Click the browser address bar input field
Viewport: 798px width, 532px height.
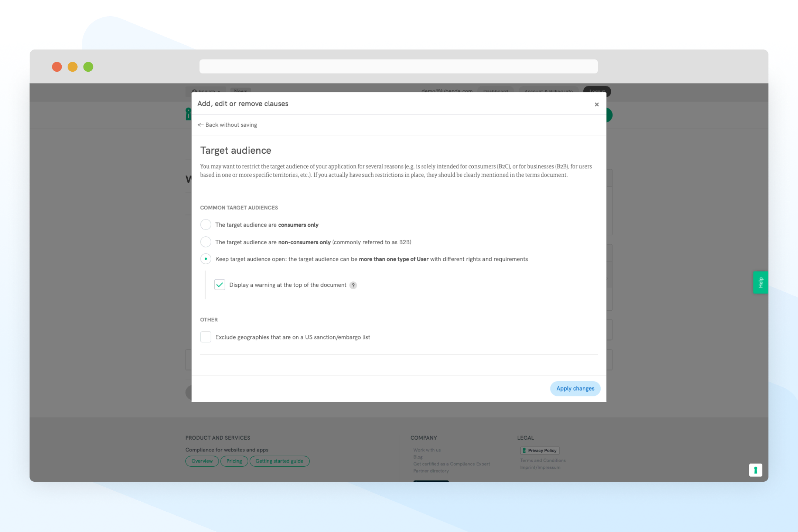tap(399, 66)
